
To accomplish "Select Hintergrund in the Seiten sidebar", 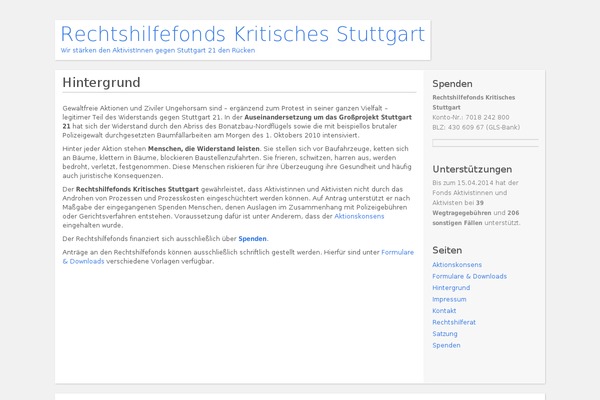I will tap(451, 288).
